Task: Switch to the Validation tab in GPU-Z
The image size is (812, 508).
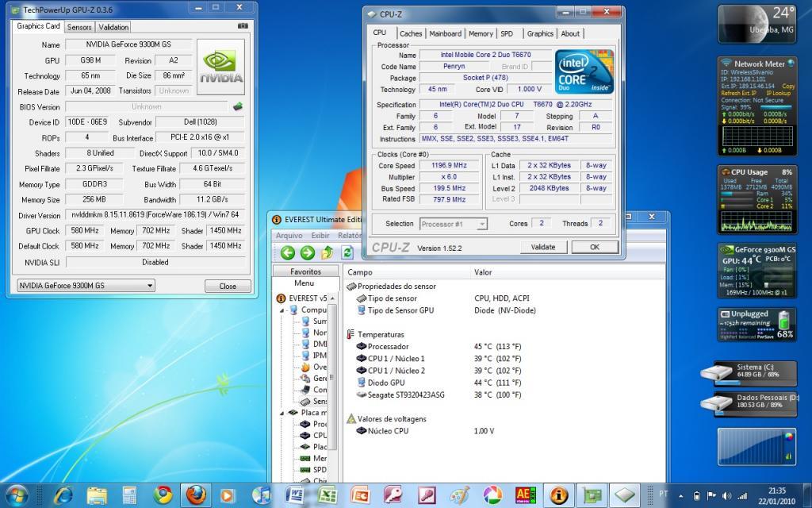Action: pyautogui.click(x=113, y=27)
